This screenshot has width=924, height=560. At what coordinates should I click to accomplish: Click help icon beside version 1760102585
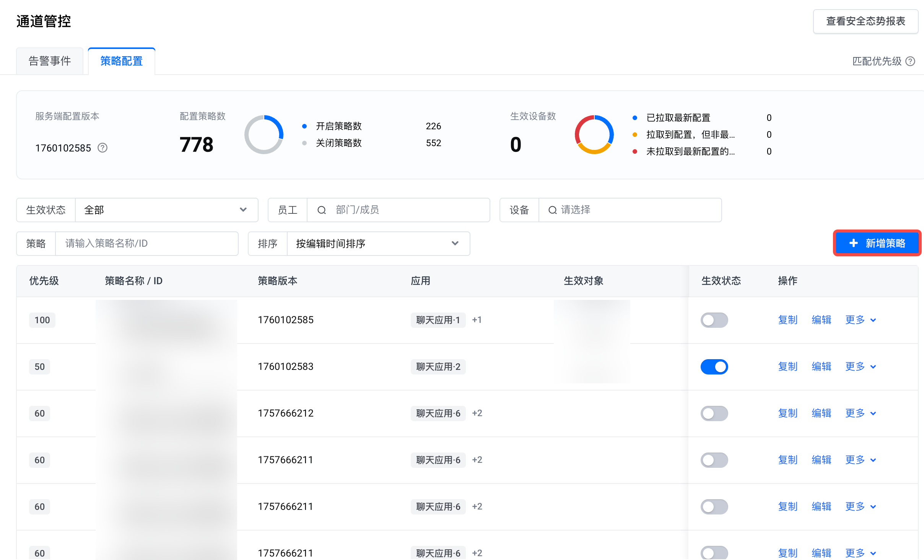pos(102,148)
